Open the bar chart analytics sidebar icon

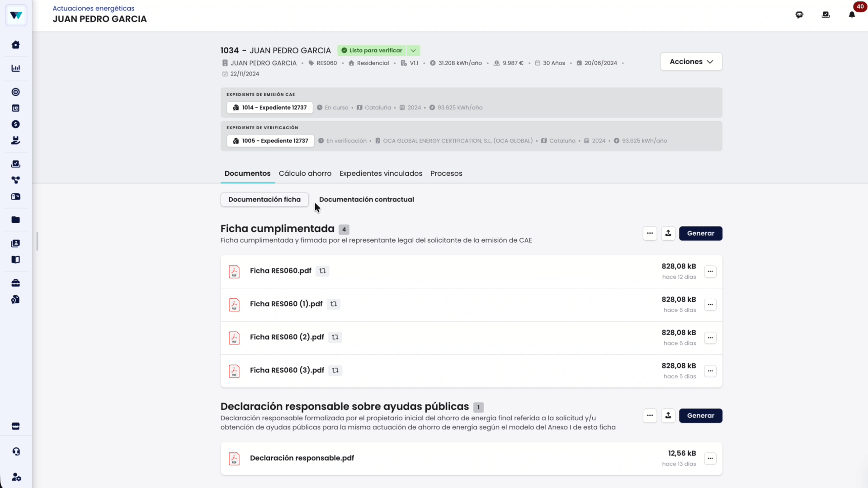(16, 68)
